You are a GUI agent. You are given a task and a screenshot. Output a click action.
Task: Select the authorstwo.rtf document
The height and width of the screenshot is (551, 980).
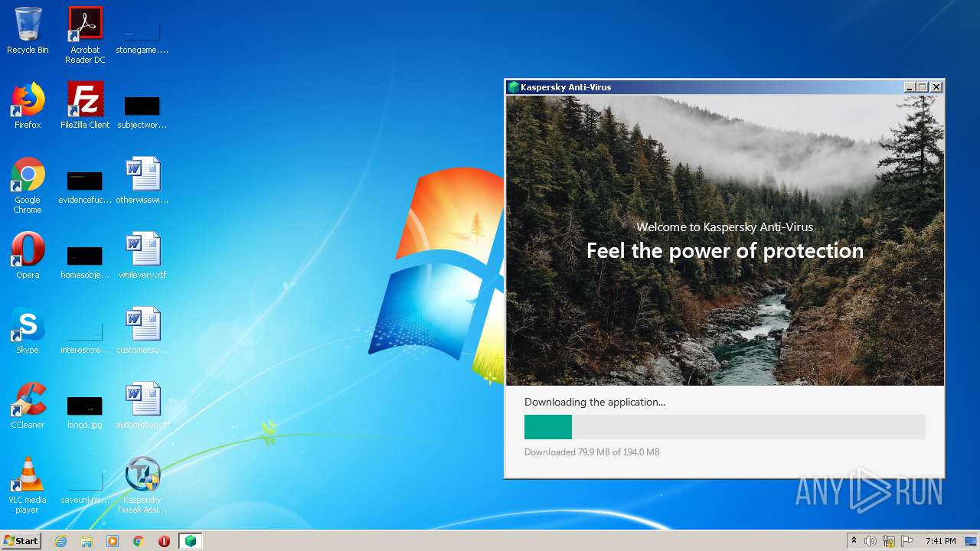[142, 406]
